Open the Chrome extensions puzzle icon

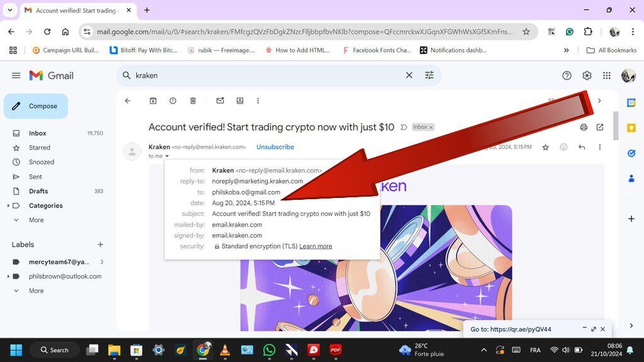[588, 31]
